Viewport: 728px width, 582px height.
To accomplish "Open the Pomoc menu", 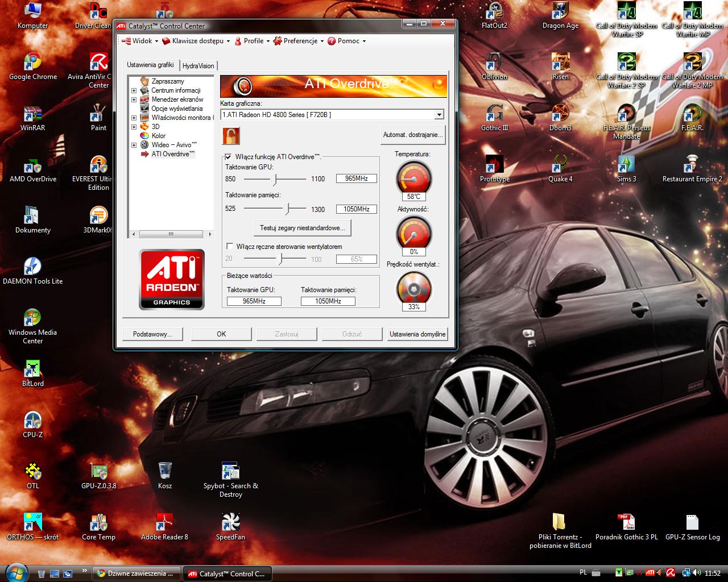I will [346, 41].
